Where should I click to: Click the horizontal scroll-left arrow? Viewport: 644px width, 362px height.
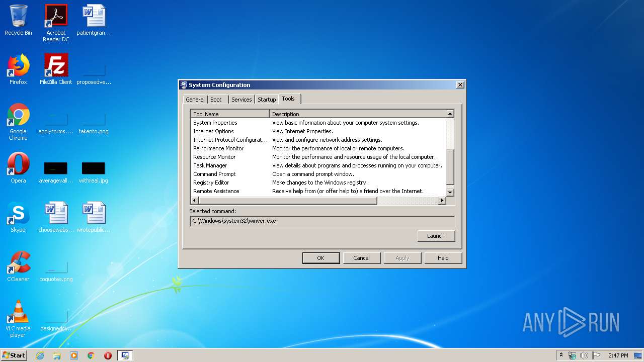tap(194, 201)
